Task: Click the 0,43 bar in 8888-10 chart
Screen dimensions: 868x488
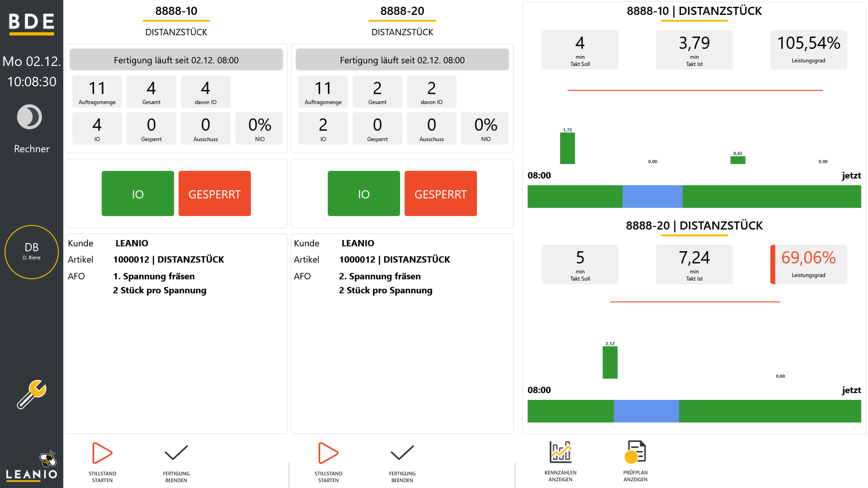Action: pos(738,160)
